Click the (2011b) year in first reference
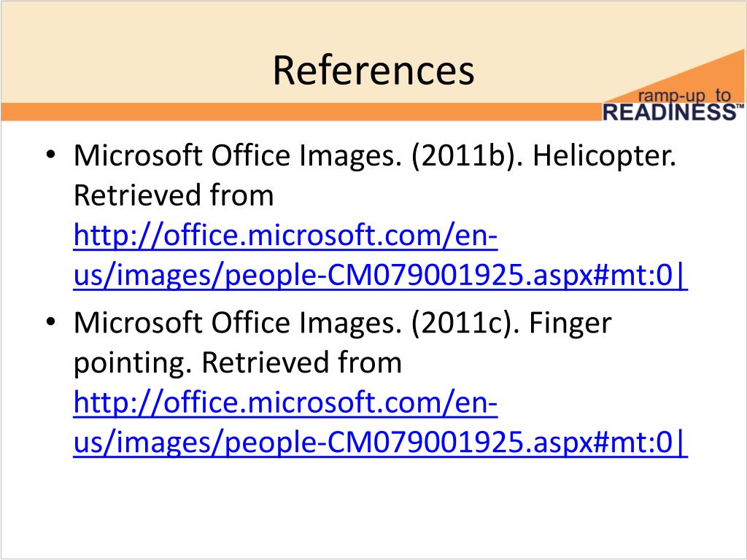The image size is (747, 560). click(466, 156)
